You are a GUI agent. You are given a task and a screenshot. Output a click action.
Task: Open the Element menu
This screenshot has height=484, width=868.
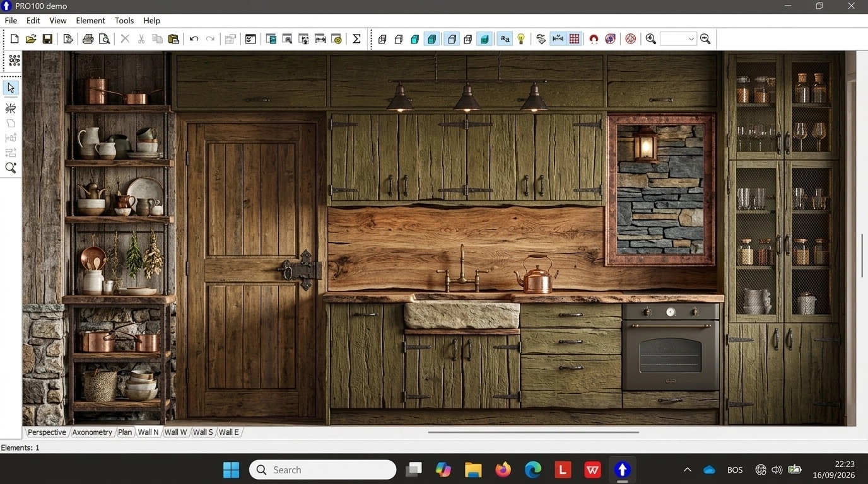(91, 21)
